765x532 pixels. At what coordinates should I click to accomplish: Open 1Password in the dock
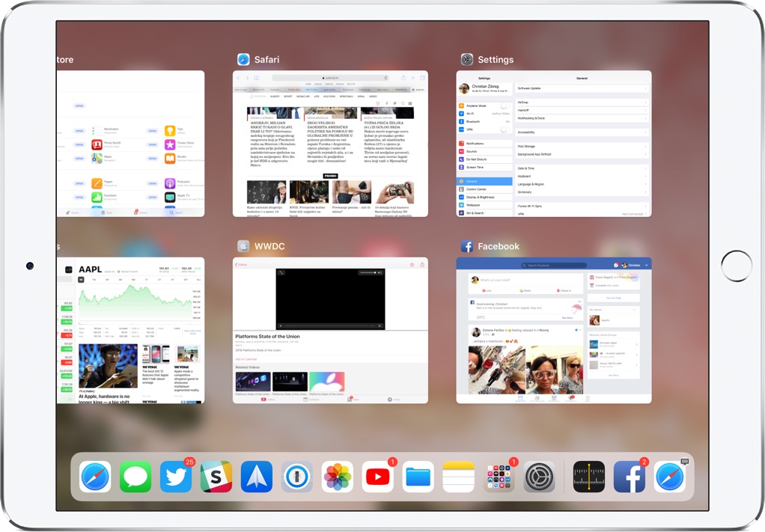tap(297, 477)
